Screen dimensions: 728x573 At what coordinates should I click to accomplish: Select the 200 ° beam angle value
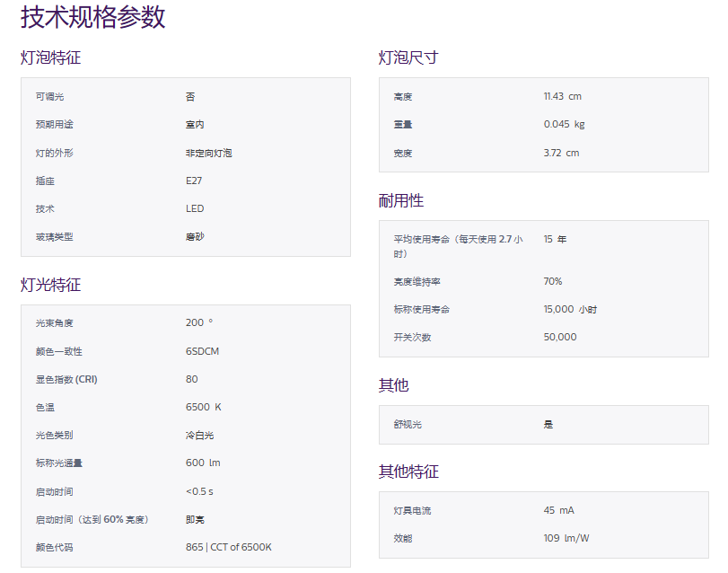click(199, 322)
